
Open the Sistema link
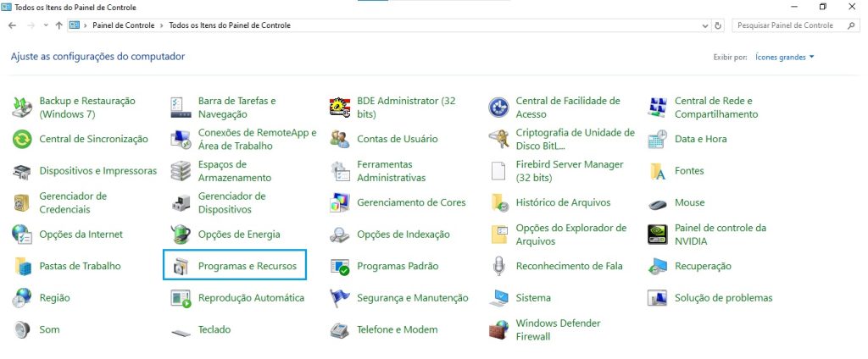click(533, 298)
